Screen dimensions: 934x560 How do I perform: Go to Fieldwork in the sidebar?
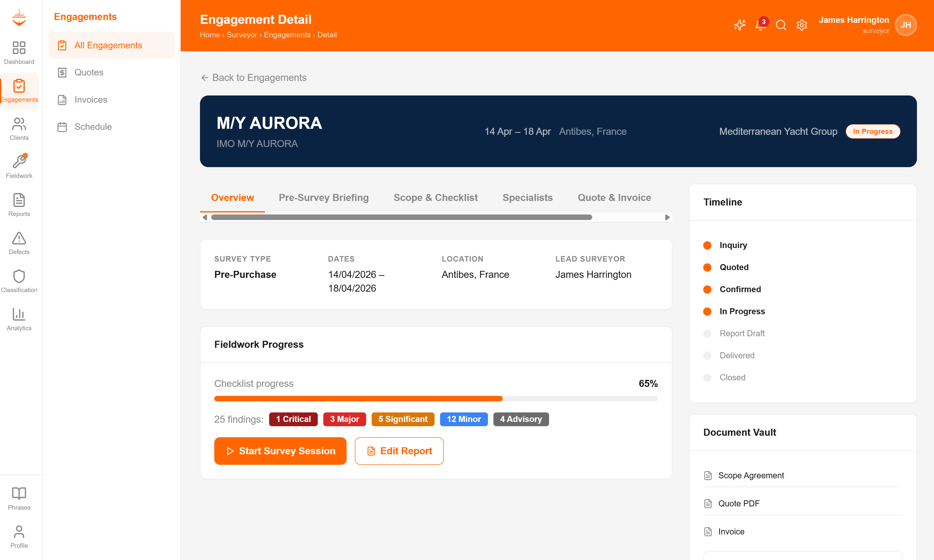[19, 166]
